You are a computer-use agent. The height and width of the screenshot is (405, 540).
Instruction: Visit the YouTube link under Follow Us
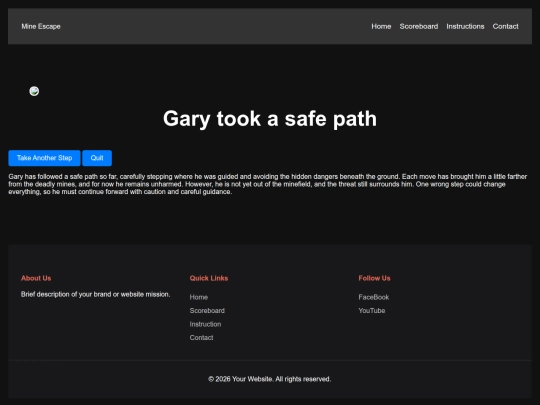tap(372, 311)
